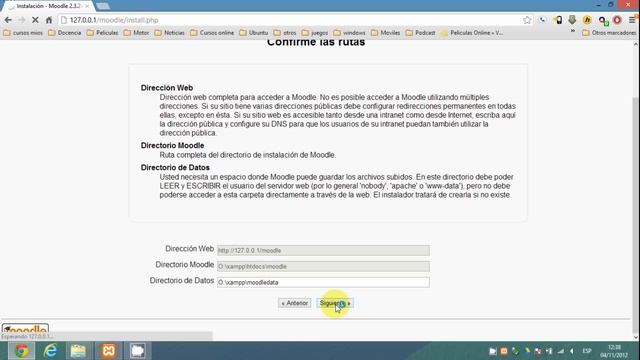This screenshot has width=640, height=360.
Task: Click the 'Dirección Web' disabled field
Action: tap(323, 250)
